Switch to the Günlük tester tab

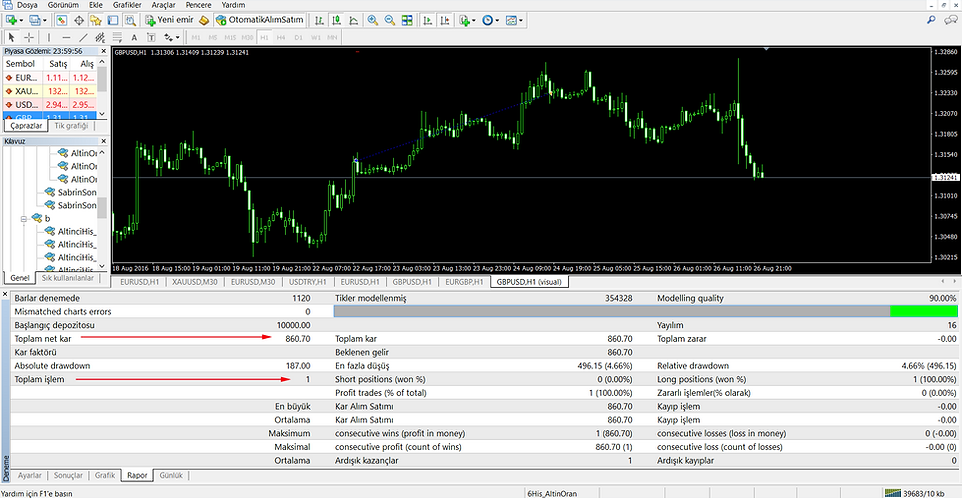(x=171, y=475)
